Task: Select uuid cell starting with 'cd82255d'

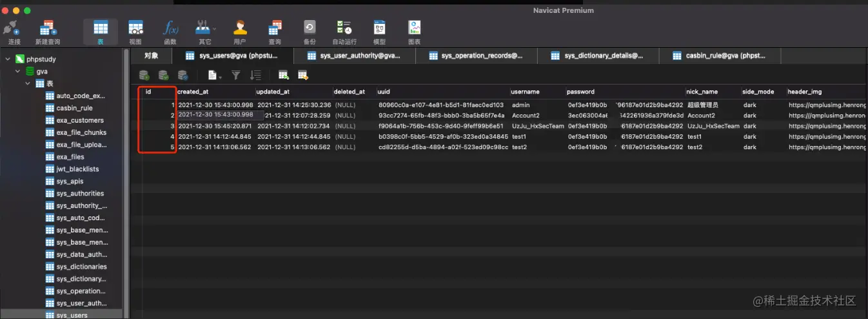Action: (x=443, y=147)
